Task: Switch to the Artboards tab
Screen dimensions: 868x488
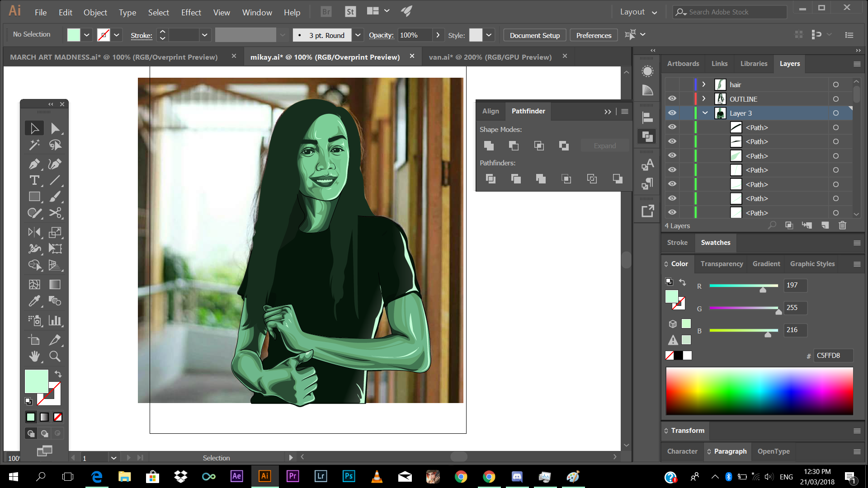Action: (683, 64)
